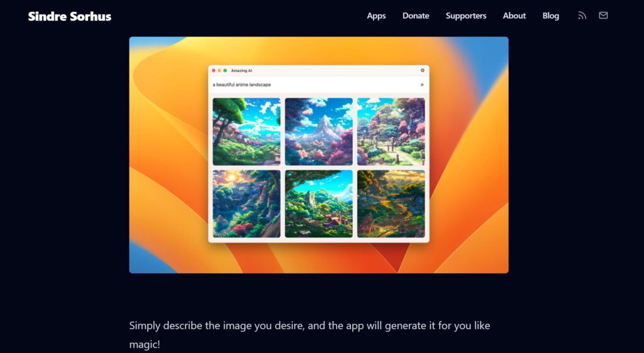Screen dimensions: 644x353
Task: Click the gear icon in Amazing AI window
Action: (423, 70)
